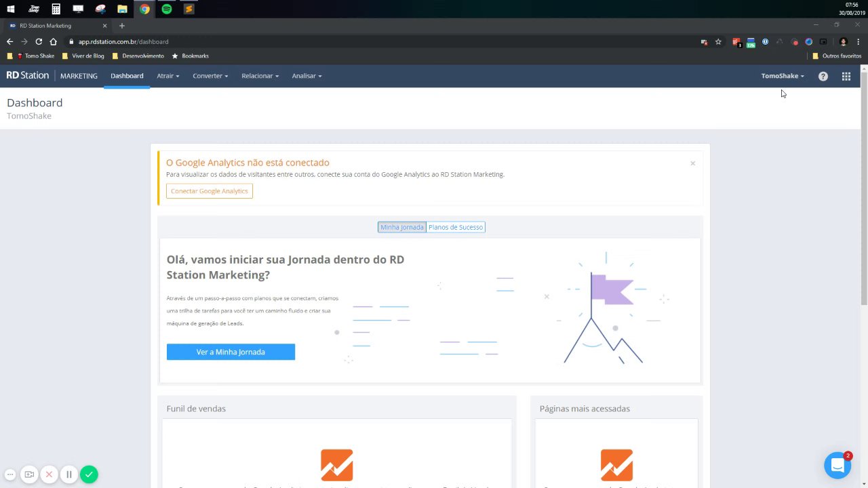Click the Windows Start button

click(x=11, y=9)
